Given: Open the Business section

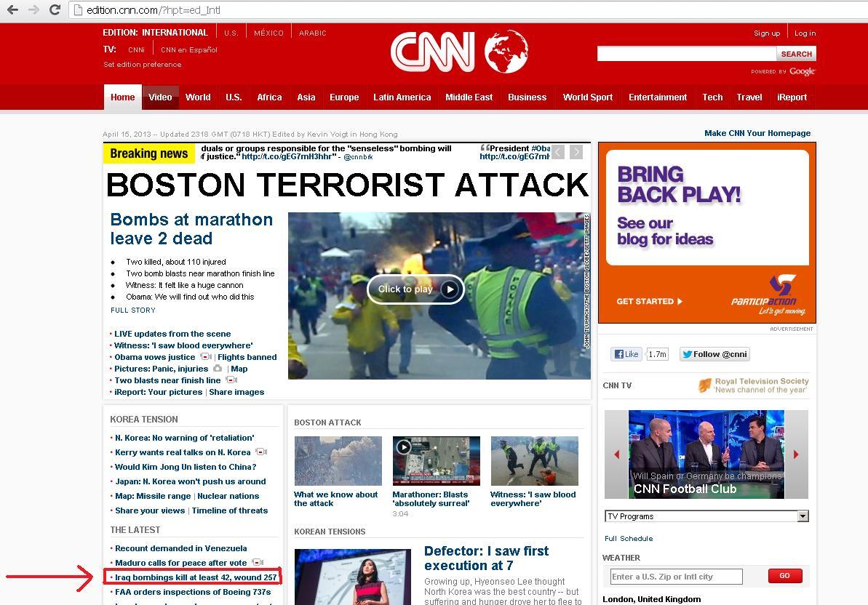Looking at the screenshot, I should (x=527, y=97).
